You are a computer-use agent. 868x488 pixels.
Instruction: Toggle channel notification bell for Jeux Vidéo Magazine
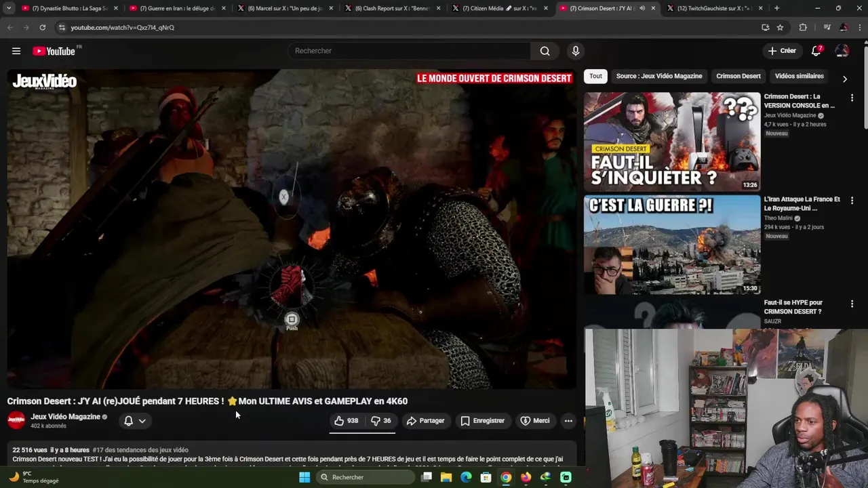128,421
